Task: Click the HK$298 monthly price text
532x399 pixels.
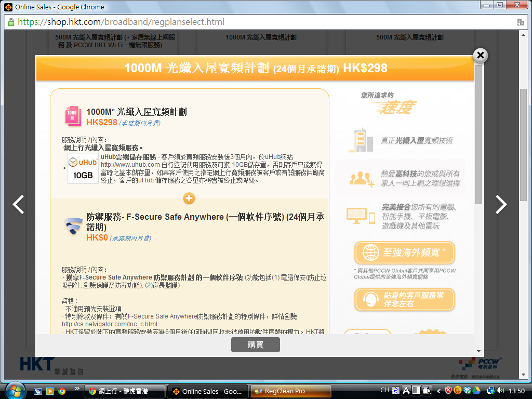Action: tap(102, 122)
